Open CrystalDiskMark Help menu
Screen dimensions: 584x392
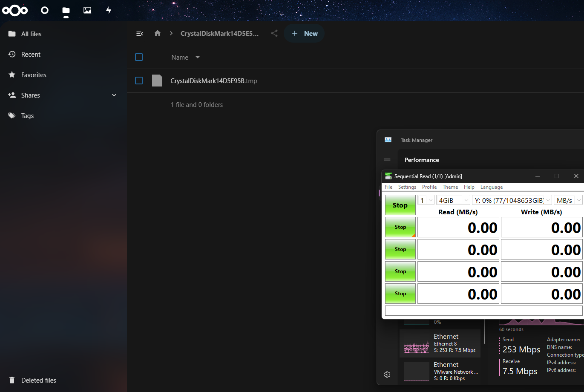point(469,187)
